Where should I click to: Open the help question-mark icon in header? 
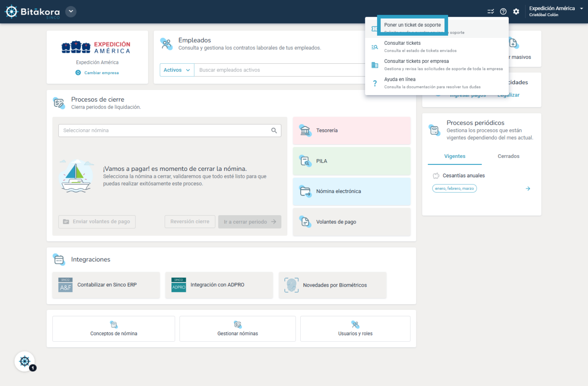click(x=503, y=11)
